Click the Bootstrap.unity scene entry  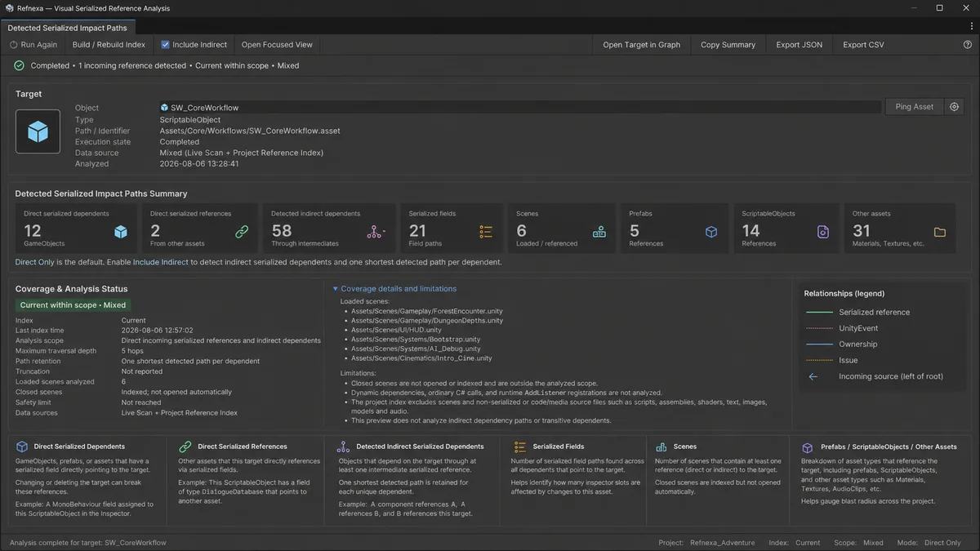pos(416,339)
